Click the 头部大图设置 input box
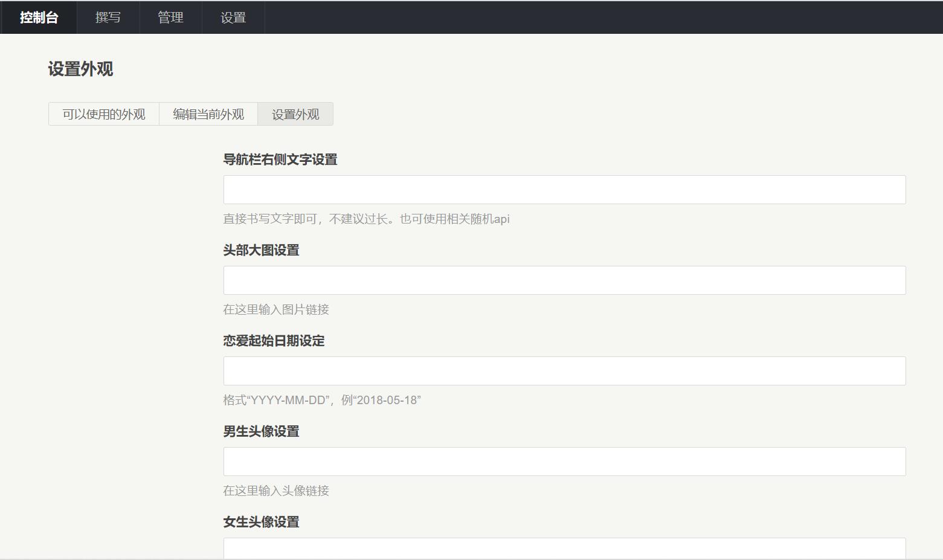943x560 pixels. click(x=564, y=280)
